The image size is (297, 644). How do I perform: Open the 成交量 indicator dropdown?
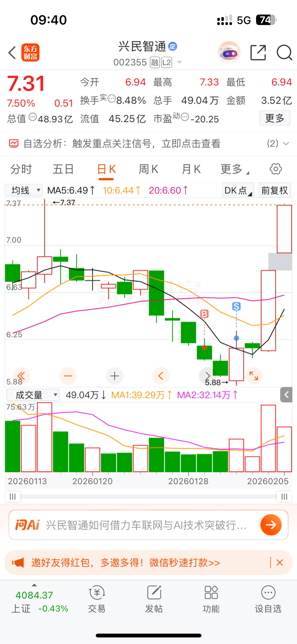tap(33, 395)
